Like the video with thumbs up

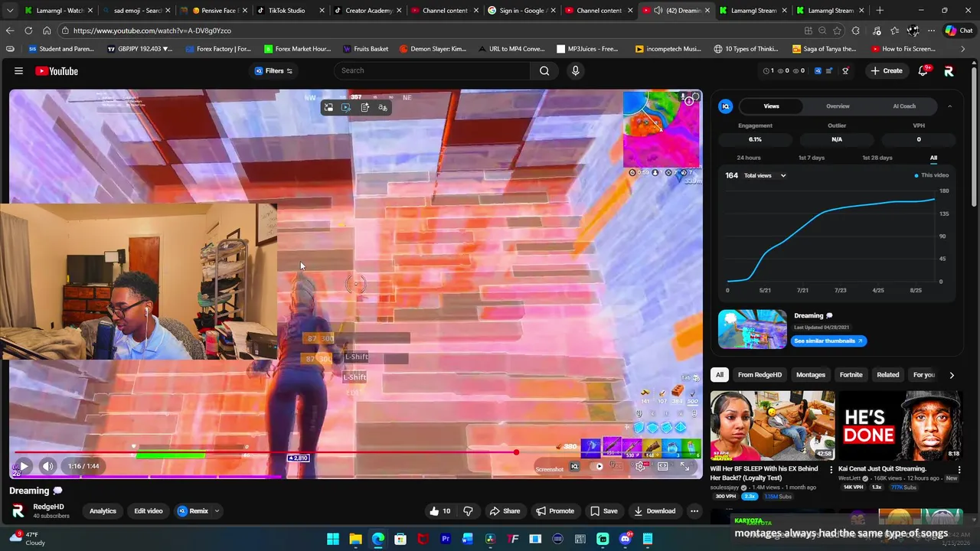439,510
